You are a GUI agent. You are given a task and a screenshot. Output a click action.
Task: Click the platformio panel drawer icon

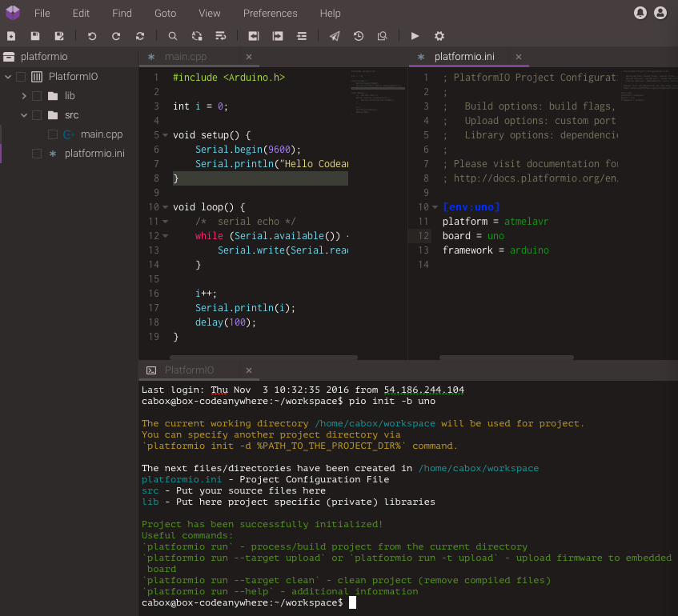[x=9, y=57]
